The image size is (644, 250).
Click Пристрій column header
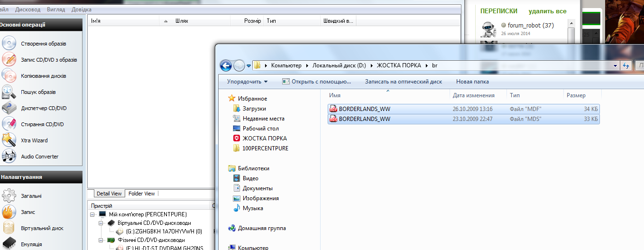click(x=150, y=206)
